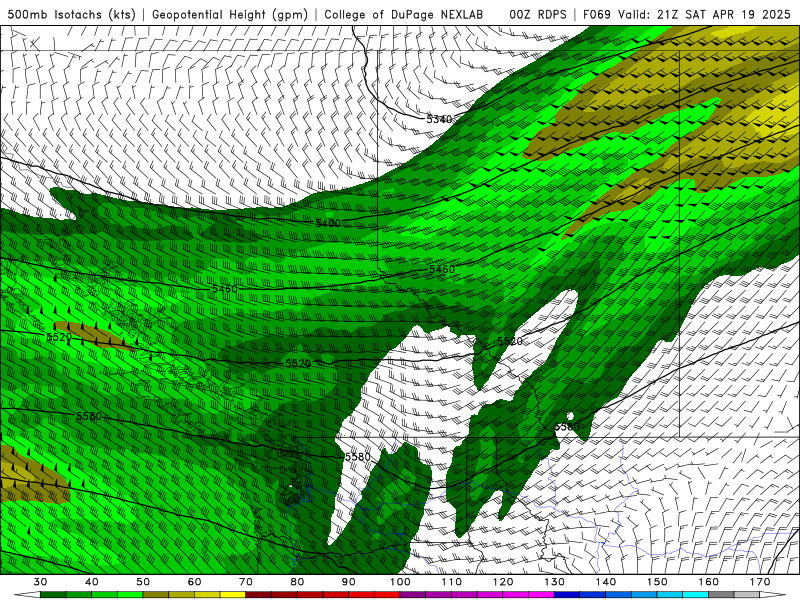800x600 pixels.
Task: Click the 80 knot legend label
Action: tap(297, 582)
